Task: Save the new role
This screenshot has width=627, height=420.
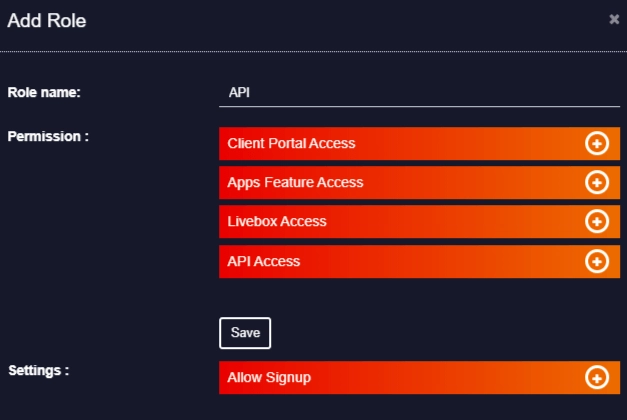Action: (245, 333)
